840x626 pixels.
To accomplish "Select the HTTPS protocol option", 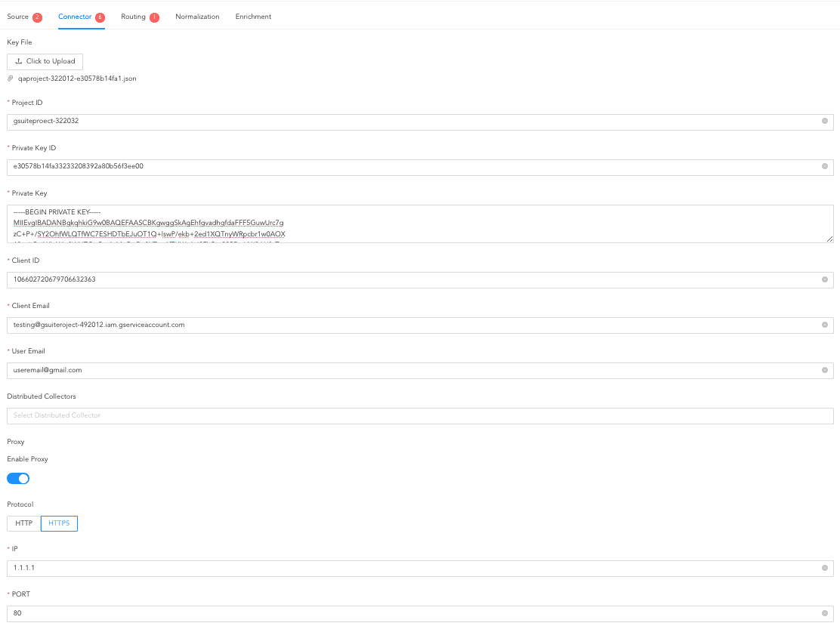I will pyautogui.click(x=59, y=523).
